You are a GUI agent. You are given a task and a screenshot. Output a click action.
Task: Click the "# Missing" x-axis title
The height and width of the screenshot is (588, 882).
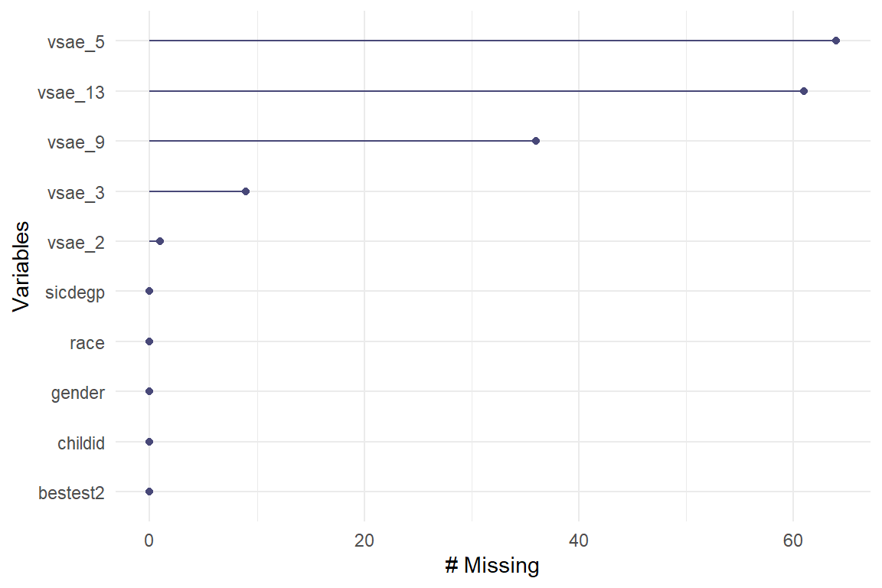492,567
